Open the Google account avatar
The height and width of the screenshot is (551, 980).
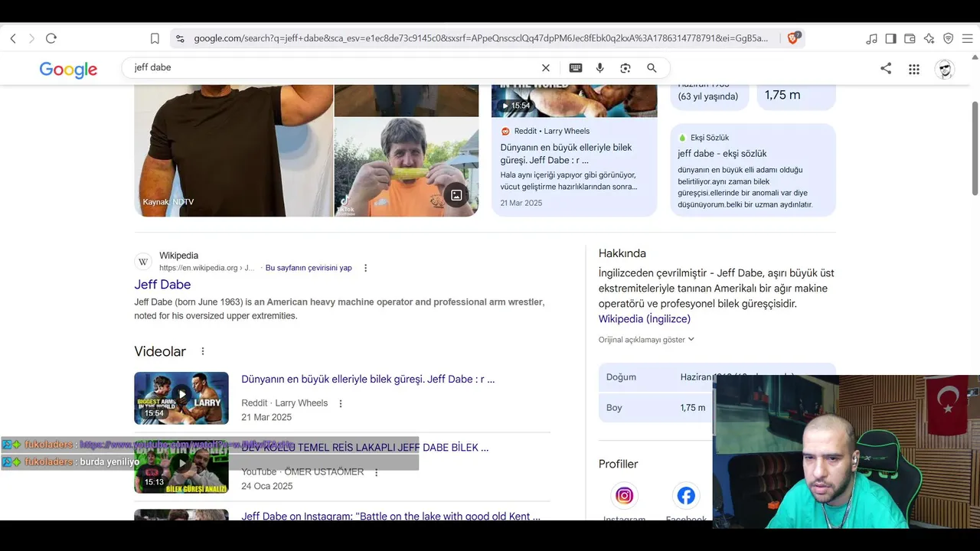point(945,69)
